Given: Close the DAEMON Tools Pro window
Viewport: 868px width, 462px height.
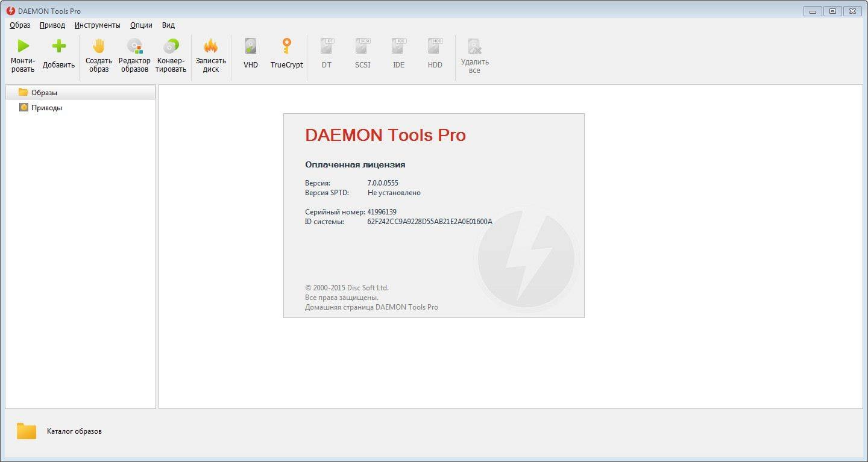Looking at the screenshot, I should (x=852, y=11).
